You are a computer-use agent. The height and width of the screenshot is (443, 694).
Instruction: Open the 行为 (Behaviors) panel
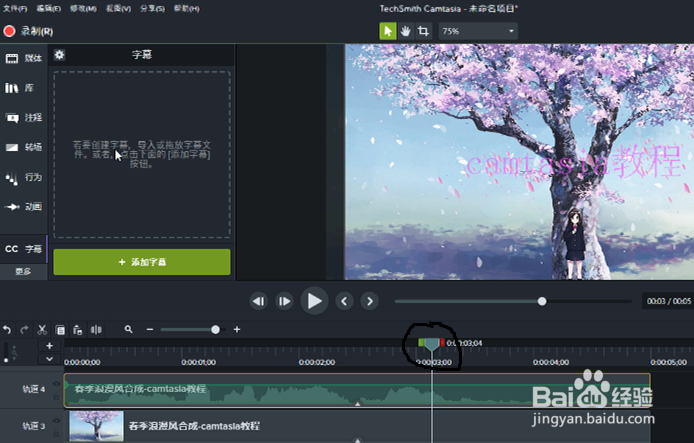pyautogui.click(x=23, y=177)
